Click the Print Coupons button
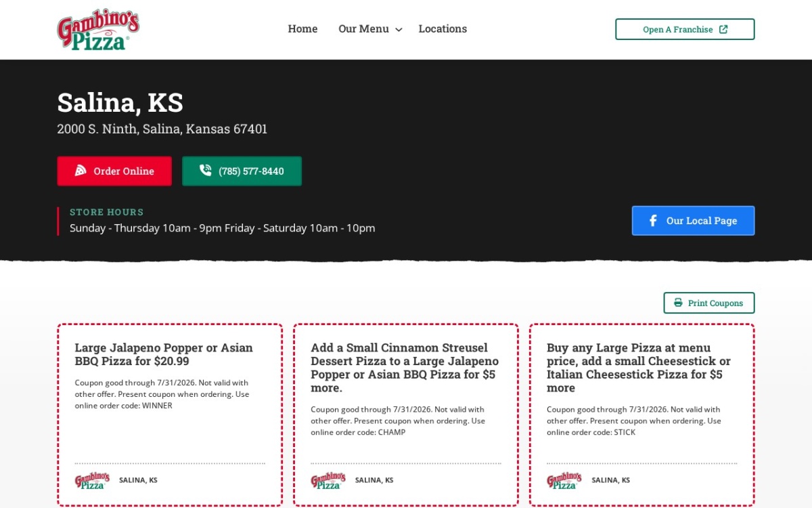The image size is (812, 508). (708, 303)
